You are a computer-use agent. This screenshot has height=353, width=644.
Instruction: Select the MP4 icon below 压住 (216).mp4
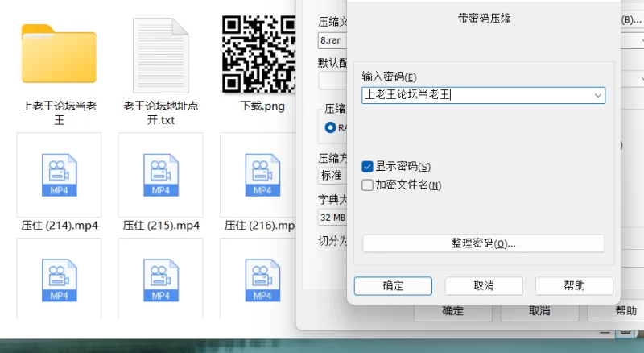coord(262,280)
